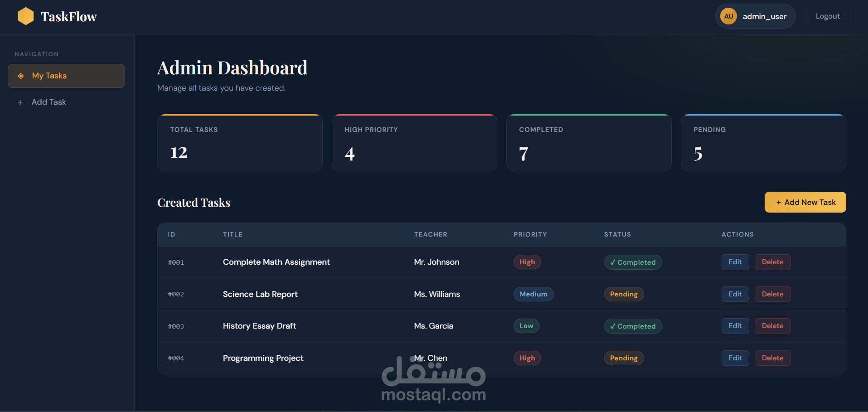Screen dimensions: 868x412
Task: Click the AU avatar badge
Action: click(728, 16)
